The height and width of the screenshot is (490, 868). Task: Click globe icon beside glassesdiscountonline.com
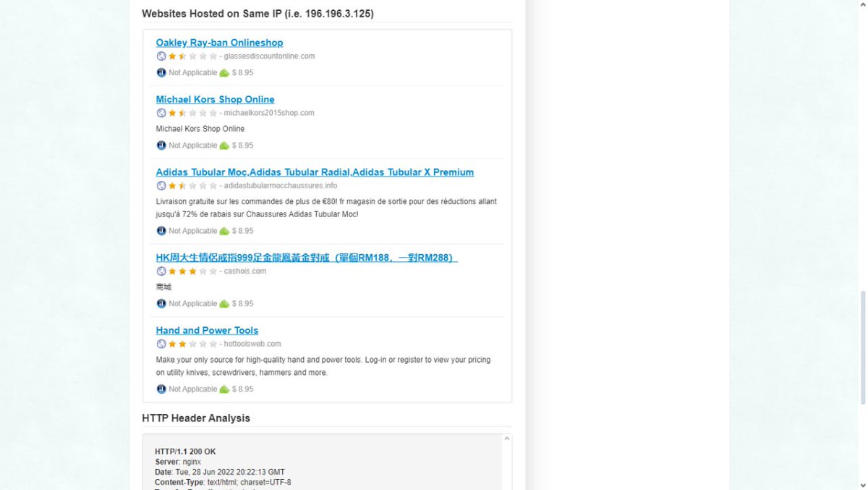(161, 56)
